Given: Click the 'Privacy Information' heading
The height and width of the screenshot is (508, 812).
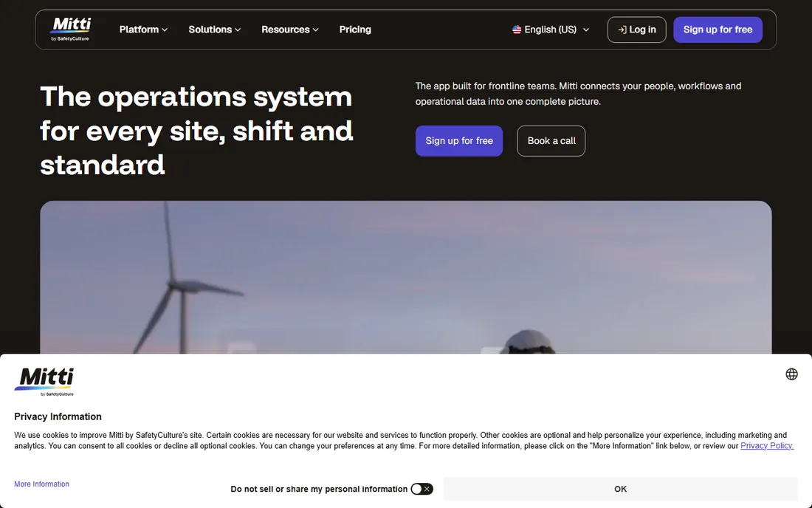Looking at the screenshot, I should tap(58, 417).
